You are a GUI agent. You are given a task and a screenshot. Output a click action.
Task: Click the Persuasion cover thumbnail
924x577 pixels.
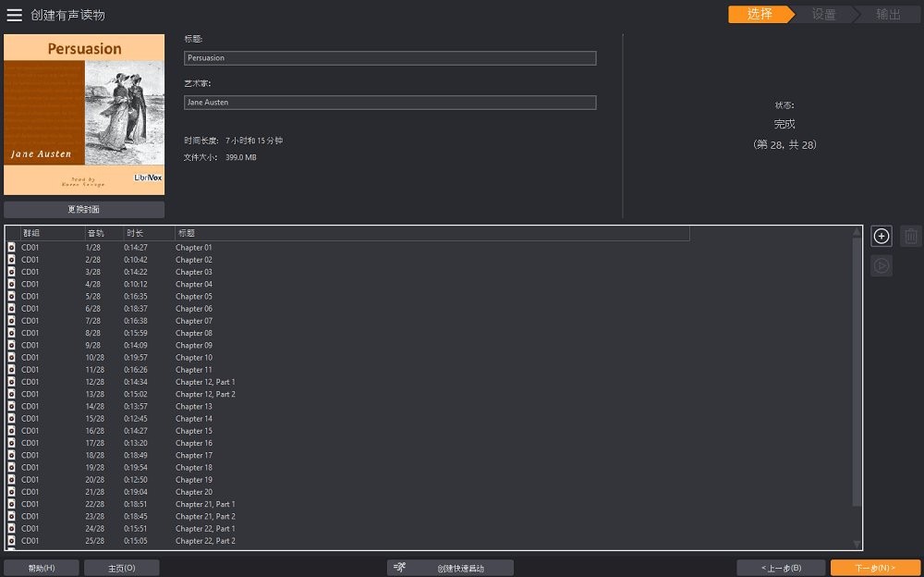[x=84, y=115]
